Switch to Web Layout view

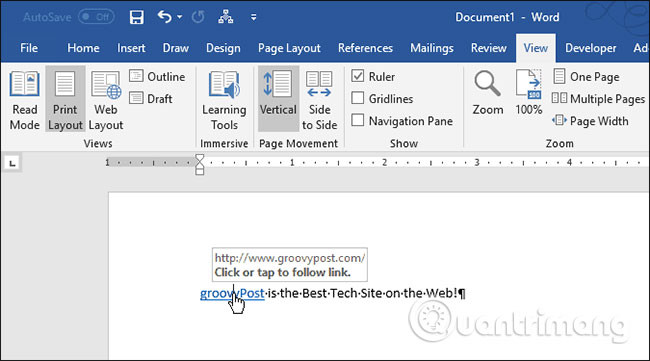pos(106,99)
